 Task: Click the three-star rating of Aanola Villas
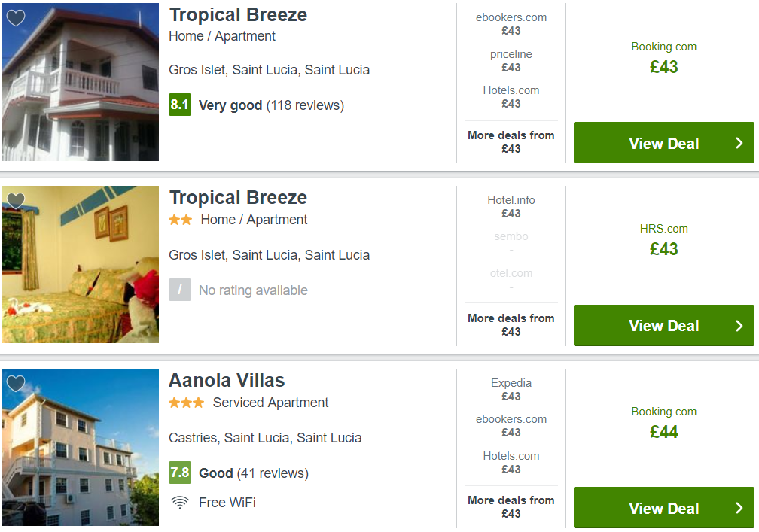(187, 403)
